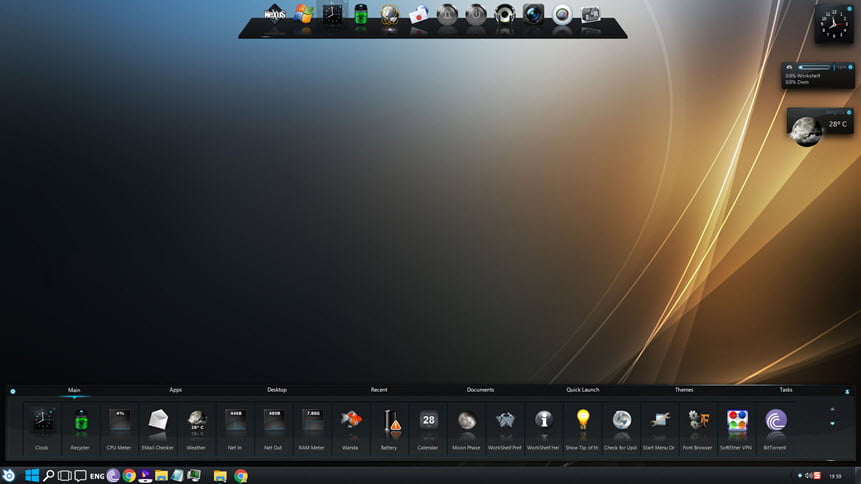Open the purple BitTorrent taskbar icon
The height and width of the screenshot is (484, 861).
[113, 476]
